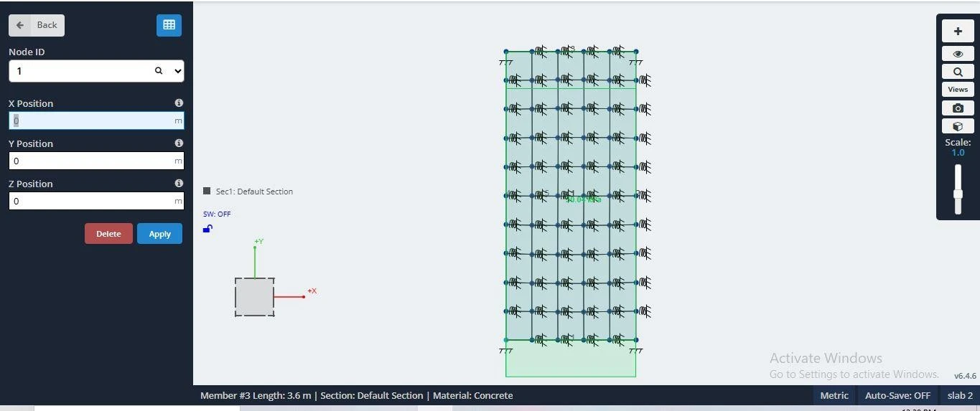Click the gray view cube square
Image resolution: width=980 pixels, height=411 pixels.
254,297
